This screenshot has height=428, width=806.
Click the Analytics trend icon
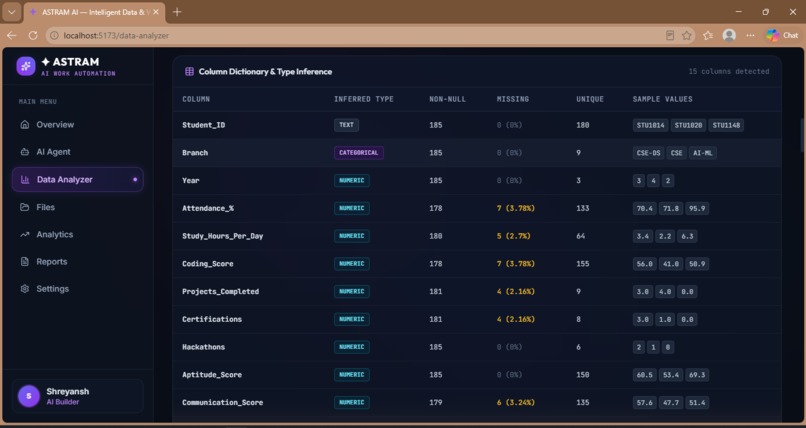click(24, 234)
